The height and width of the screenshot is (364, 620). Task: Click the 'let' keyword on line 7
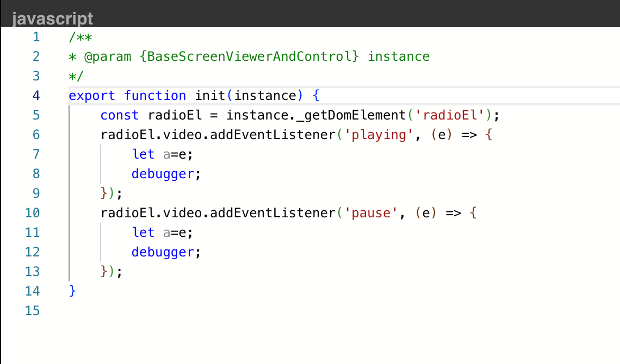(143, 154)
